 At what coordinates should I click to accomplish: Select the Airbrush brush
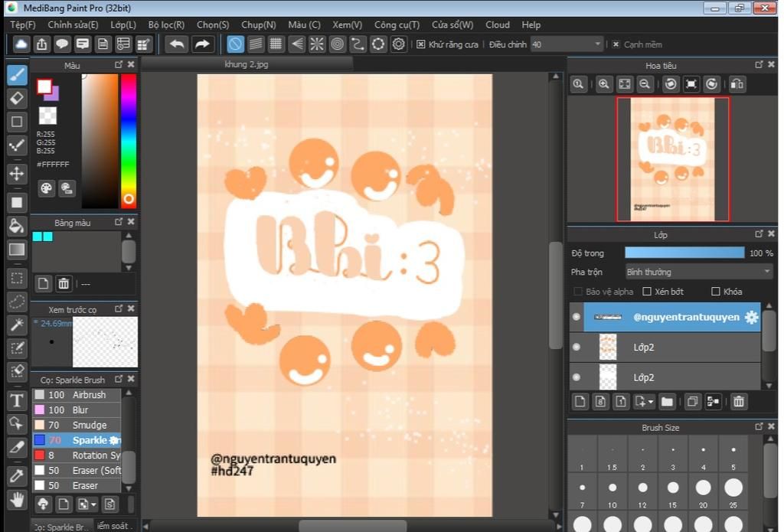(x=77, y=394)
